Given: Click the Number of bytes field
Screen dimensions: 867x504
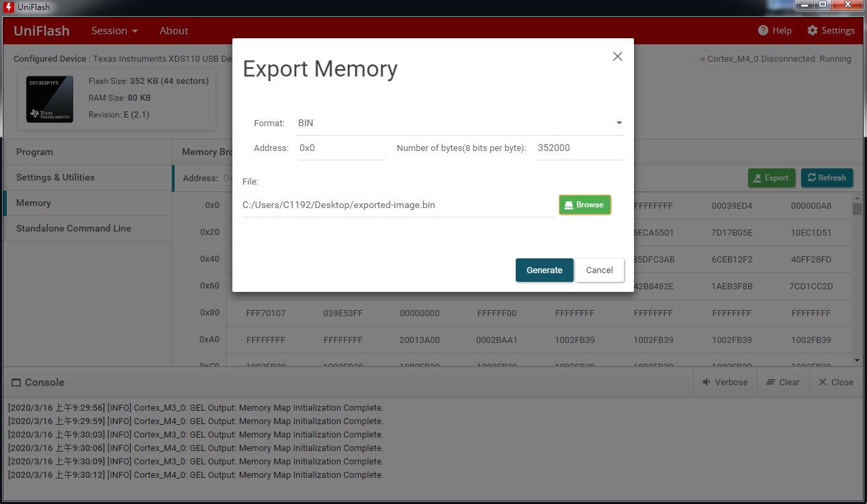Looking at the screenshot, I should coord(580,148).
